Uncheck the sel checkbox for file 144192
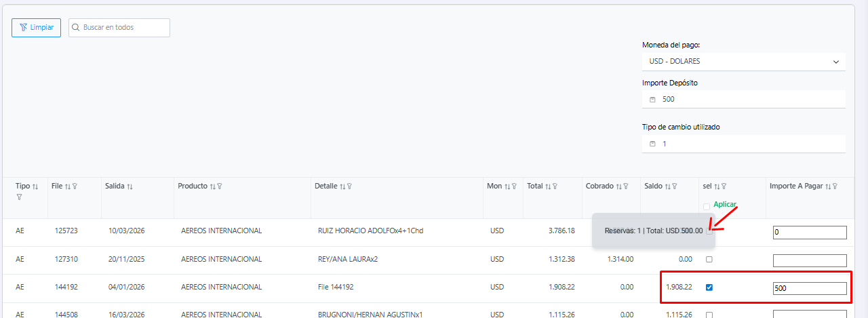Image resolution: width=868 pixels, height=318 pixels. click(709, 287)
